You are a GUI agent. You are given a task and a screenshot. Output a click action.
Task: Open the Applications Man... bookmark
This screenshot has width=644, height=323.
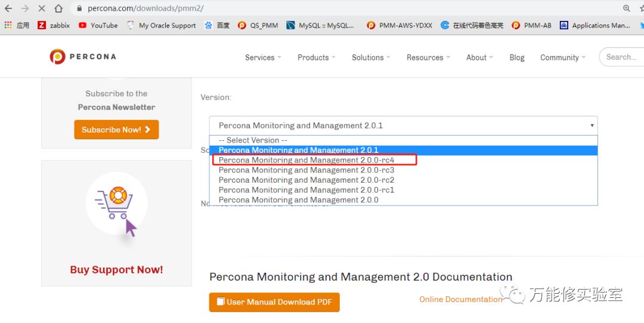tap(595, 25)
